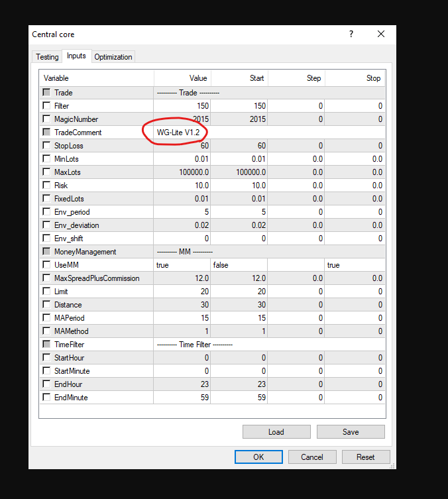
Task: Tick the Distance checkbox
Action: [x=46, y=304]
